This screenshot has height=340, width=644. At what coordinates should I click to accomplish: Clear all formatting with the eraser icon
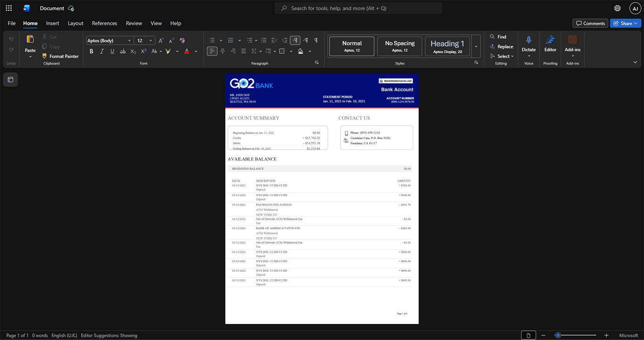pos(182,41)
